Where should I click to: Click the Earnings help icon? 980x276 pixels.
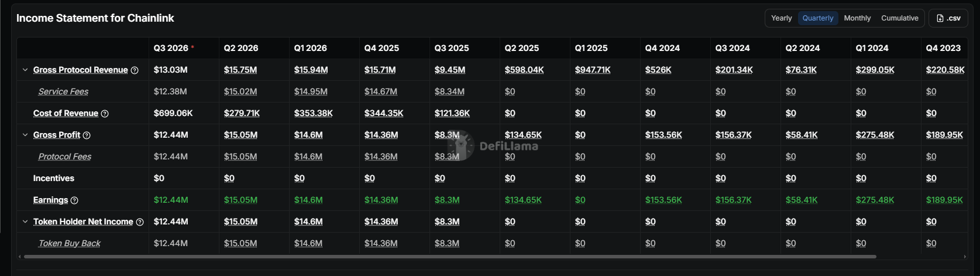[x=74, y=200]
